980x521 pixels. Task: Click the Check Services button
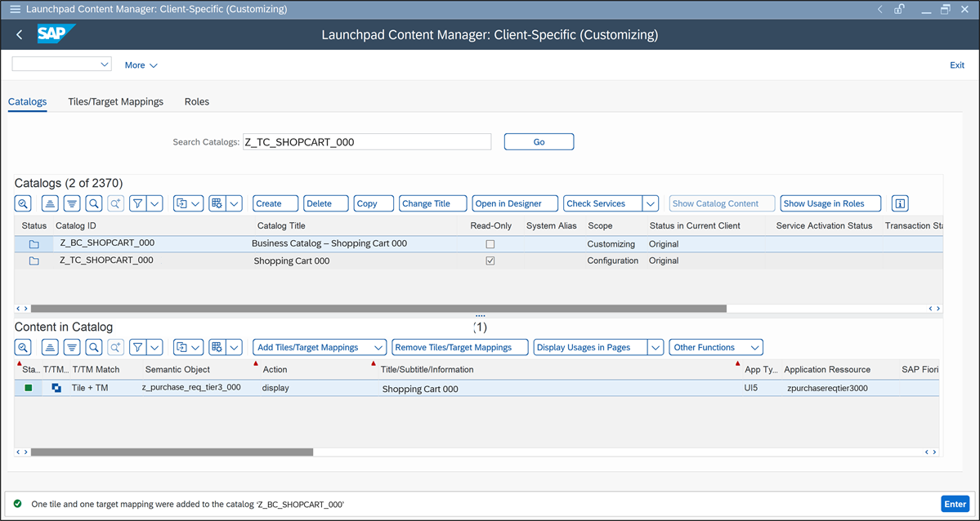click(x=603, y=203)
